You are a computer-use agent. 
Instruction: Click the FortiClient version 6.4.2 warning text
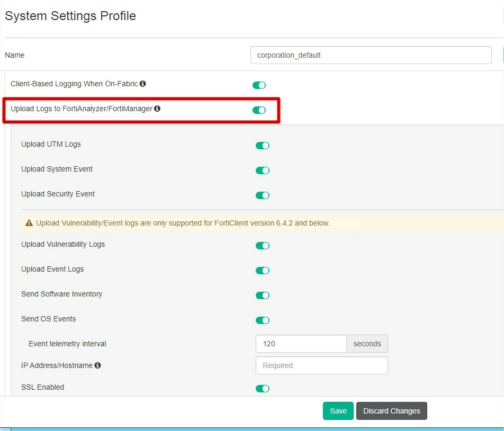183,223
